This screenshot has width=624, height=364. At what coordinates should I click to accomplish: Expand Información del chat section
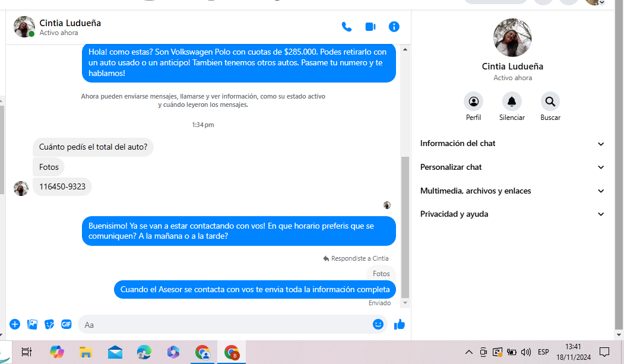[x=512, y=144]
